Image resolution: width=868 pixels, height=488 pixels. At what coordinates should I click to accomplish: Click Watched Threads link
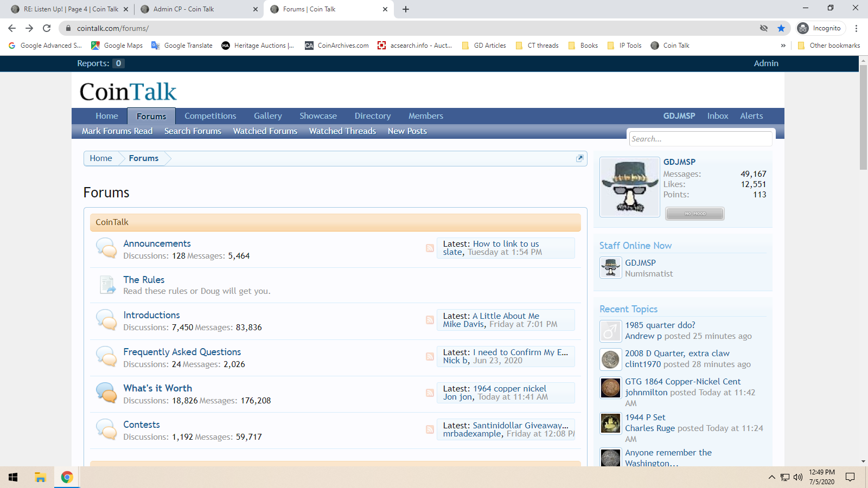click(342, 131)
